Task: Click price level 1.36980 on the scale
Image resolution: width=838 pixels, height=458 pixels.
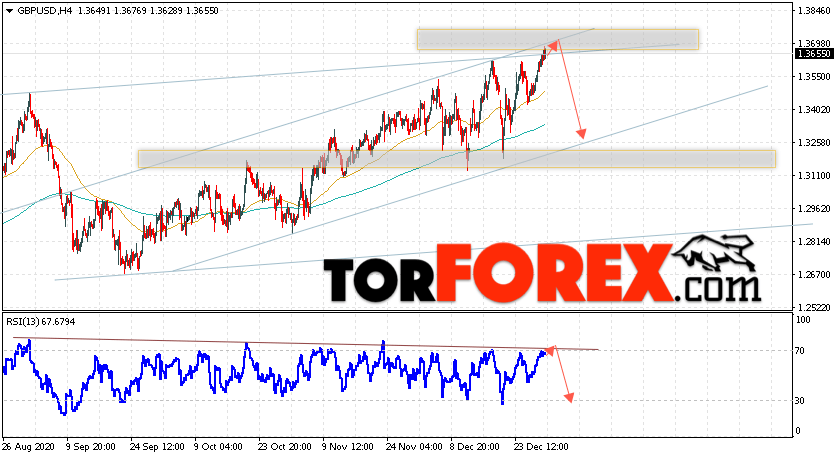Action: [814, 43]
